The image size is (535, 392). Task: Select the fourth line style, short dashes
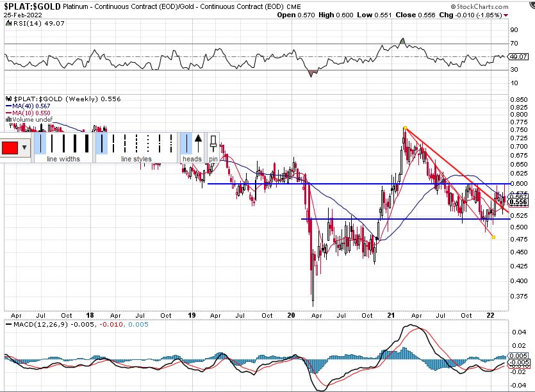click(136, 143)
